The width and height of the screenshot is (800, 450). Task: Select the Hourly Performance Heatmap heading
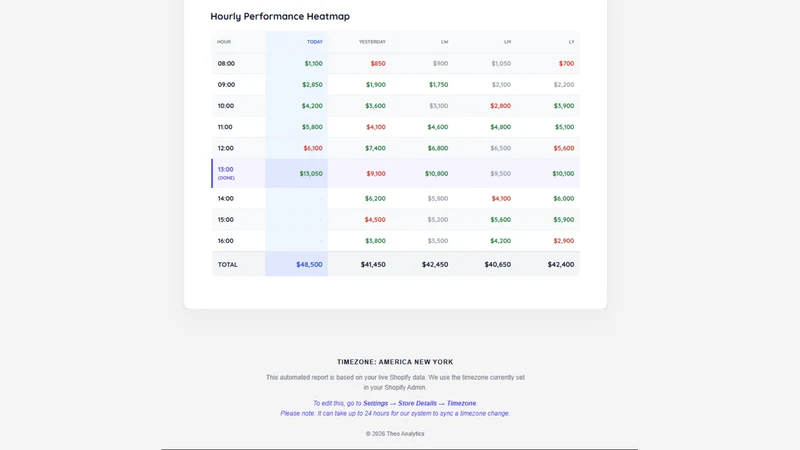280,16
